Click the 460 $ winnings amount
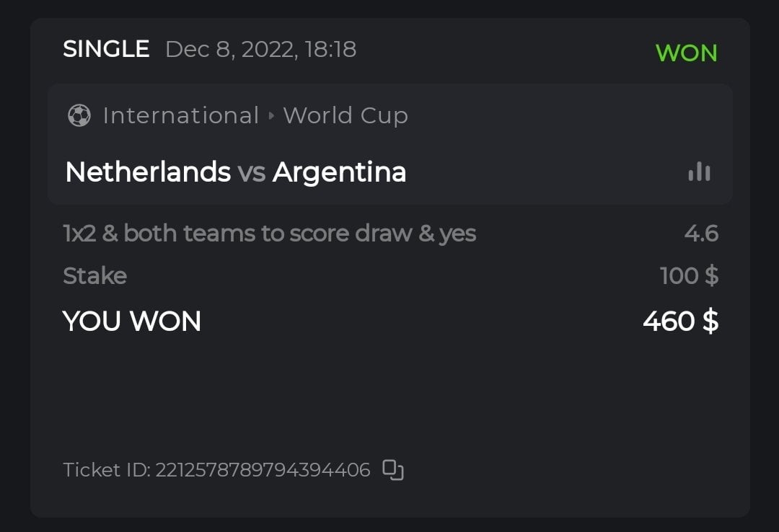 (680, 322)
